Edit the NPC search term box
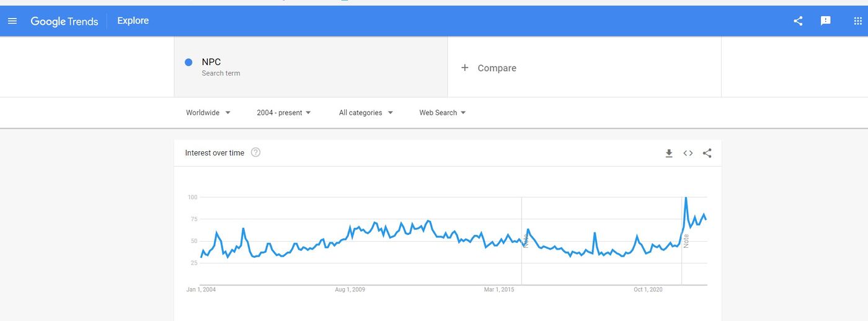This screenshot has width=868, height=321. click(311, 67)
